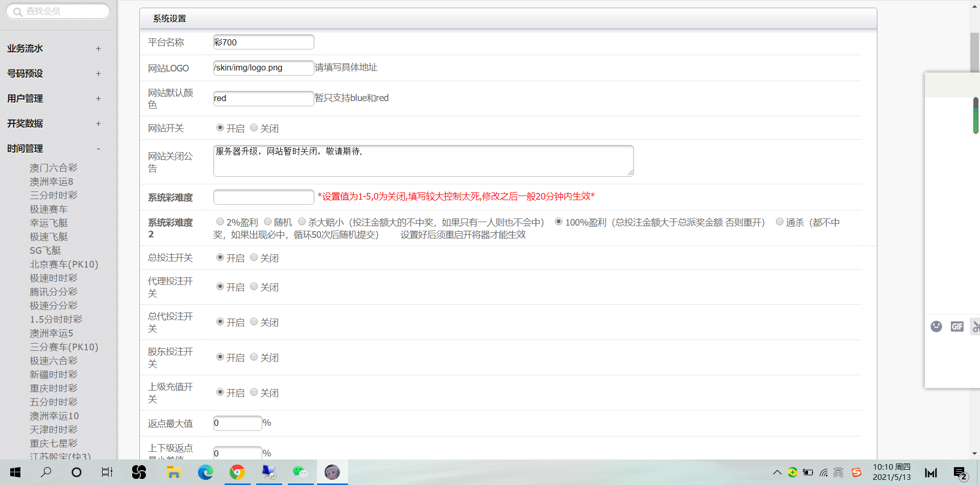Click the 重庆时时彩 sidebar link
This screenshot has height=485, width=980.
tap(54, 389)
